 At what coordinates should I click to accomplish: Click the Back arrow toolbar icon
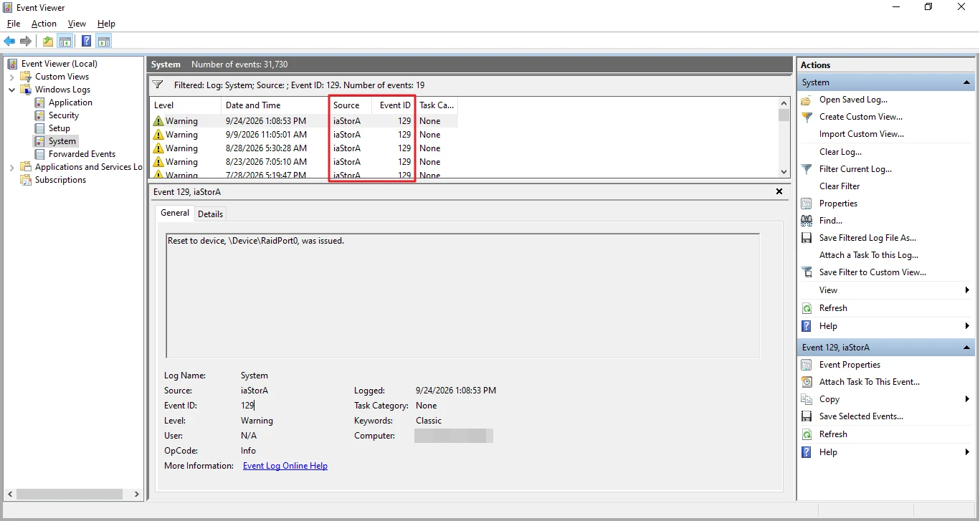click(9, 41)
